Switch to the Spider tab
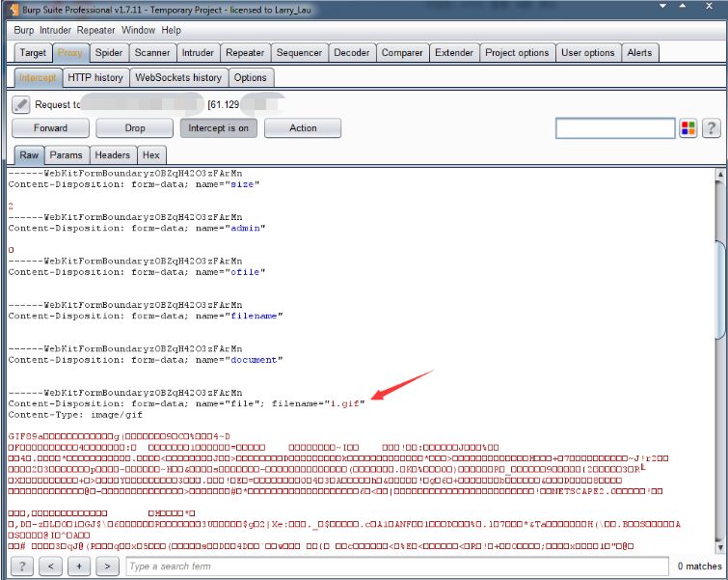The image size is (728, 580). pos(109,53)
